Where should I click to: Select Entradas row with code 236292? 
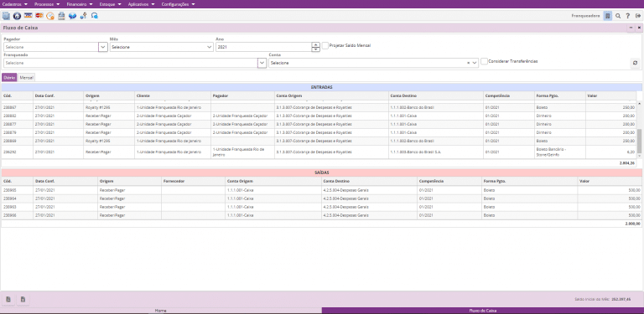point(319,152)
